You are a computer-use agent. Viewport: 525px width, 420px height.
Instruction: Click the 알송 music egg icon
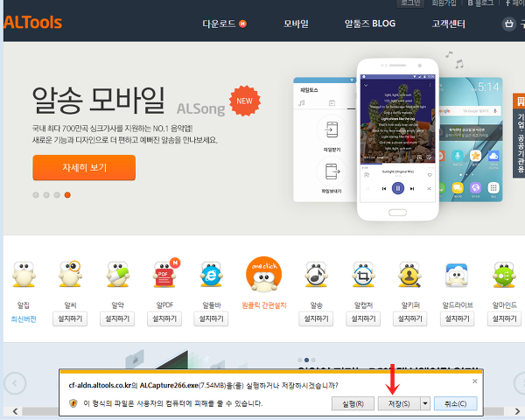[x=316, y=275]
